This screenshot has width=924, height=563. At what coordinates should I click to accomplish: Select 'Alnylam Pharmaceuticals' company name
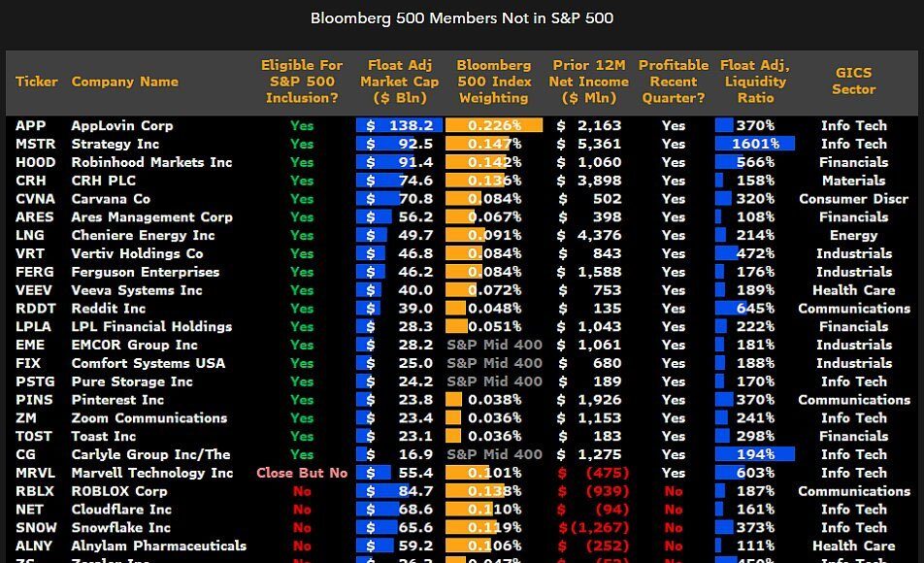[x=158, y=546]
